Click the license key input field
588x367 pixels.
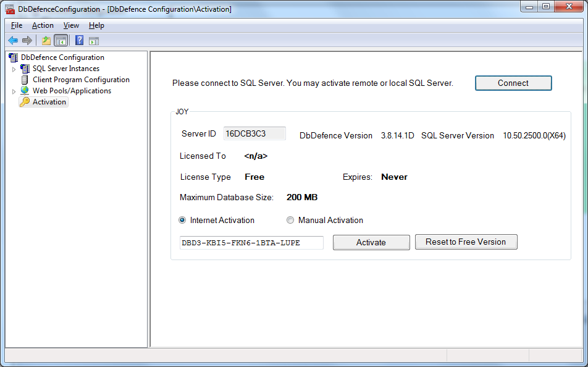[251, 243]
